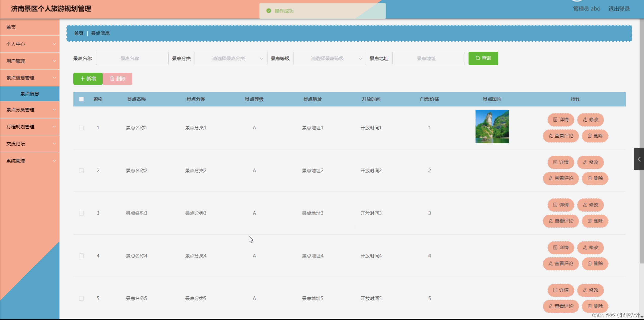Image resolution: width=644 pixels, height=320 pixels.
Task: Click 首页 in the breadcrumb
Action: (79, 33)
